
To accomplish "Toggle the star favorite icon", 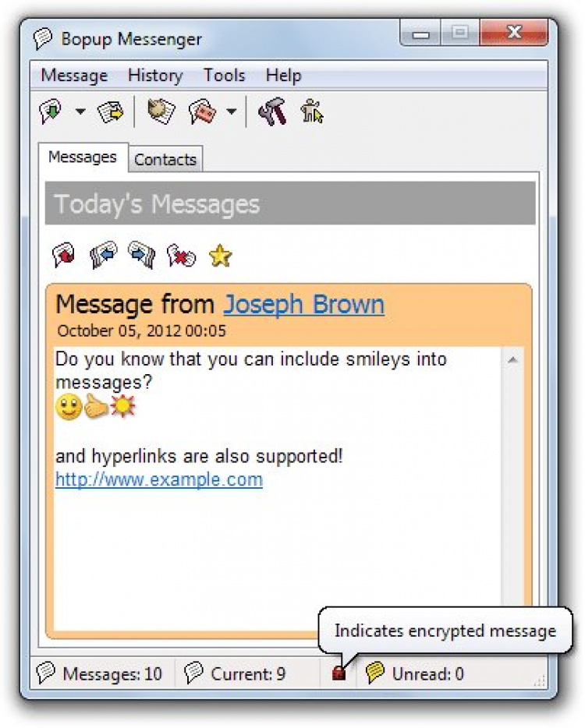I will [220, 256].
